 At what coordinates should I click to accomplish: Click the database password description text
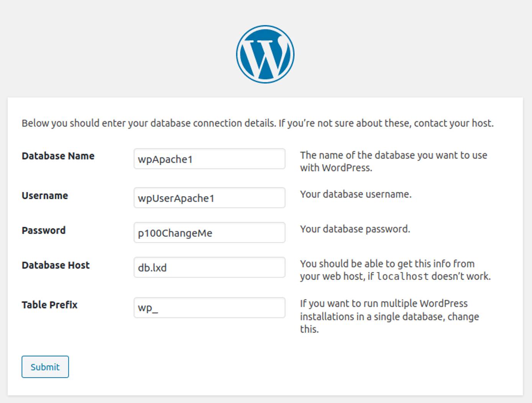tap(355, 229)
